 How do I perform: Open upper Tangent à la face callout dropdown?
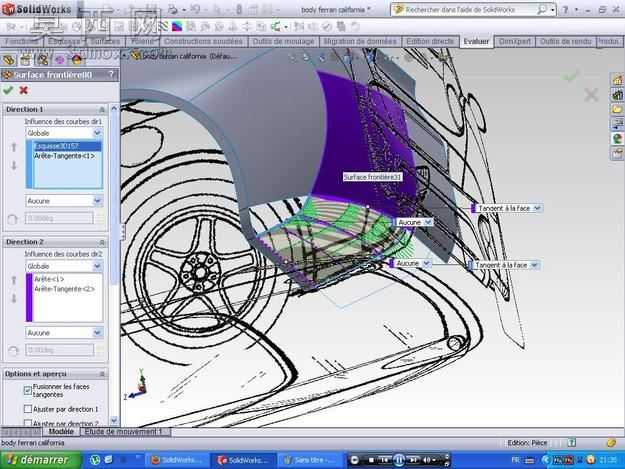537,208
